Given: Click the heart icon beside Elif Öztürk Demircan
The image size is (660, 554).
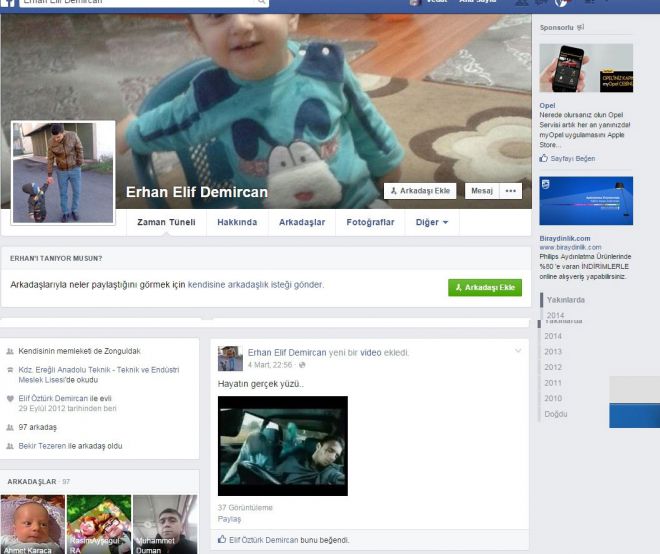Looking at the screenshot, I should tap(10, 398).
